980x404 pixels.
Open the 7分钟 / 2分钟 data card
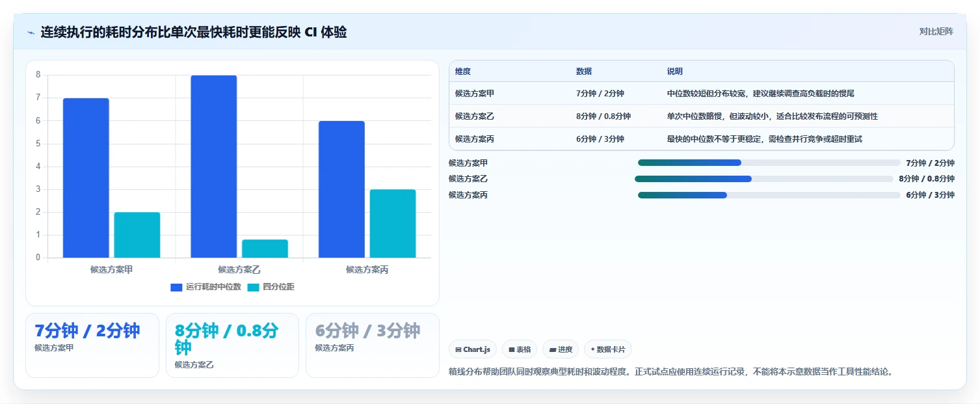pos(92,345)
